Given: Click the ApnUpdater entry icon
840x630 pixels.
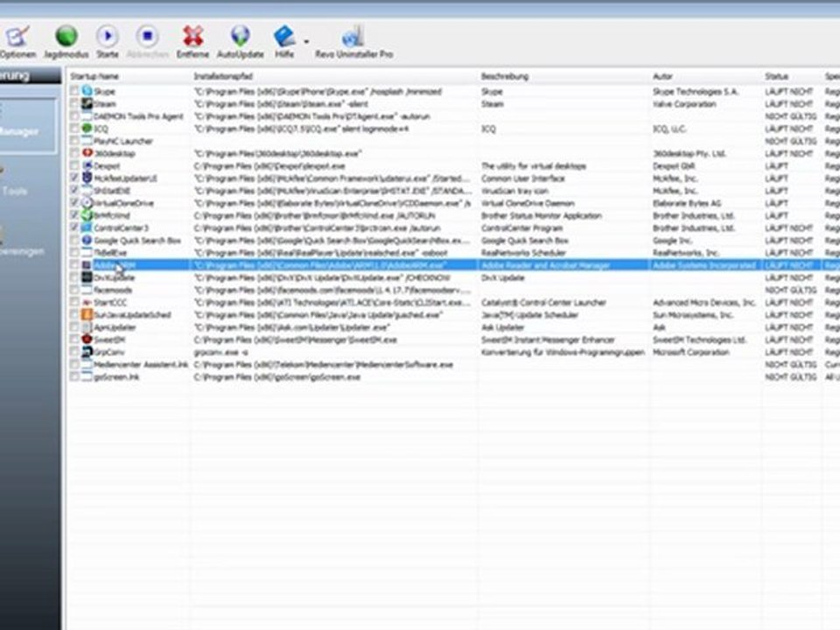Looking at the screenshot, I should point(87,326).
